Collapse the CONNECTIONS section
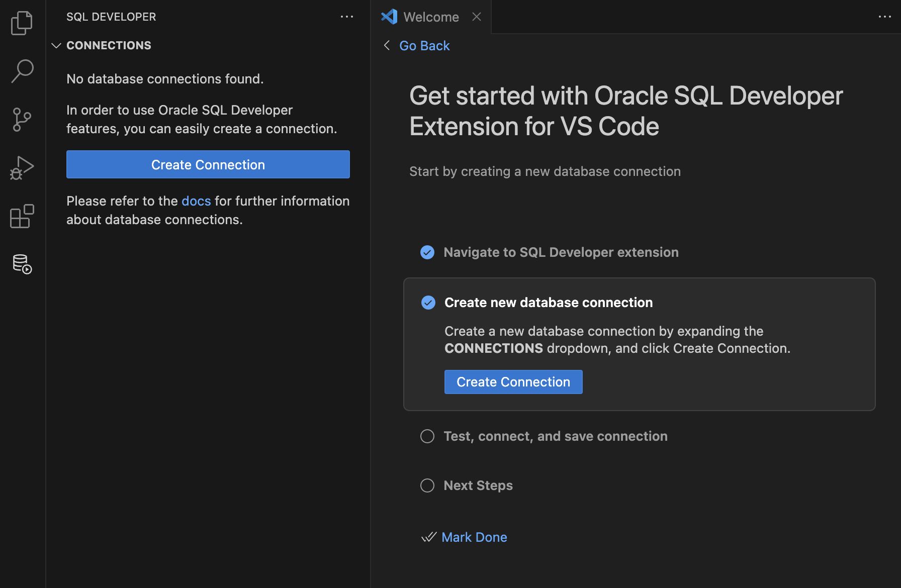Image resolution: width=901 pixels, height=588 pixels. (56, 45)
